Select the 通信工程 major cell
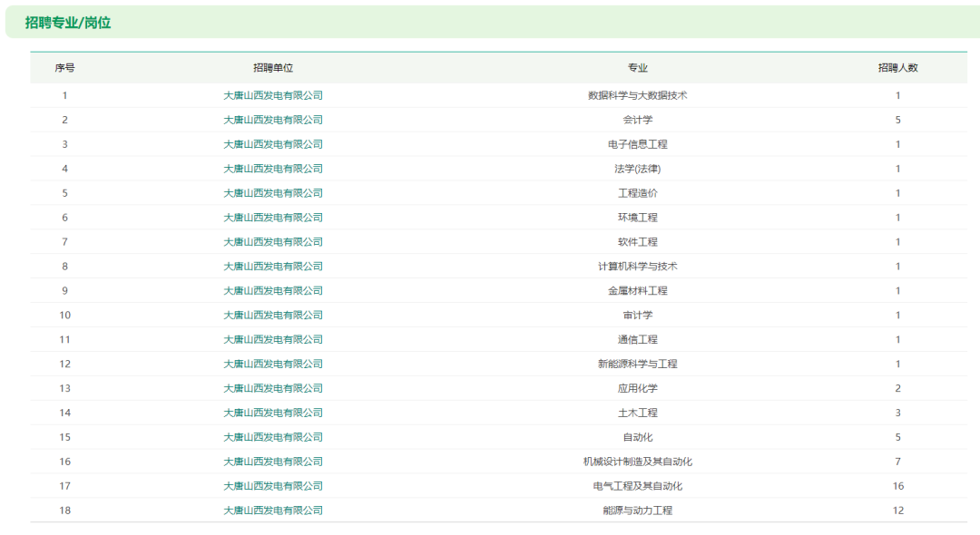The height and width of the screenshot is (535, 980). tap(638, 339)
